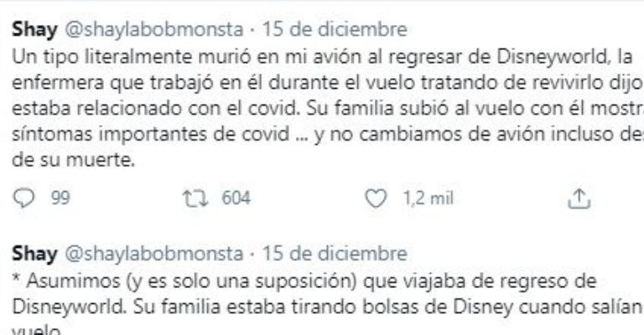Like the tweet with the heart icon
The width and height of the screenshot is (644, 335).
[x=377, y=198]
